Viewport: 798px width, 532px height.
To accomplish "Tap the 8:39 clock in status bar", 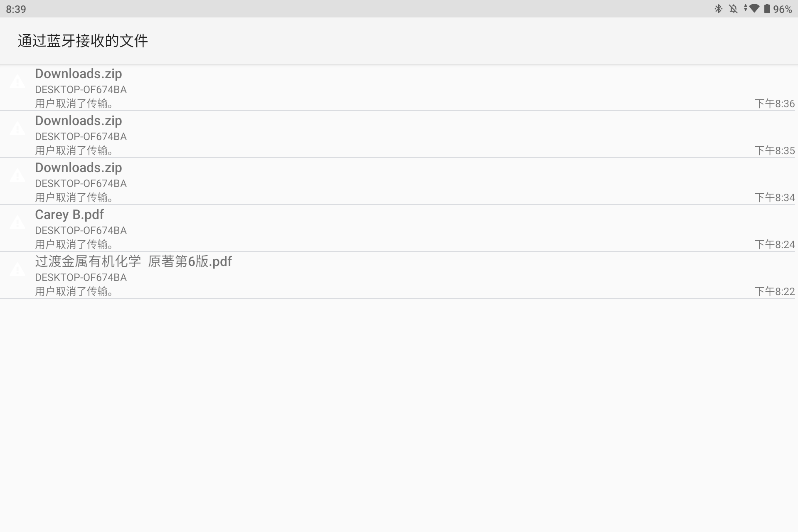I will point(16,9).
